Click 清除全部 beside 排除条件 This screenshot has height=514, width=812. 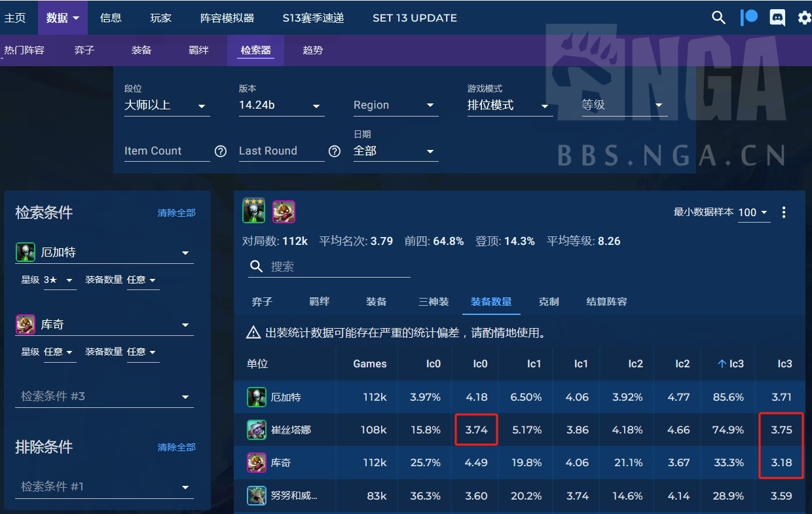177,447
